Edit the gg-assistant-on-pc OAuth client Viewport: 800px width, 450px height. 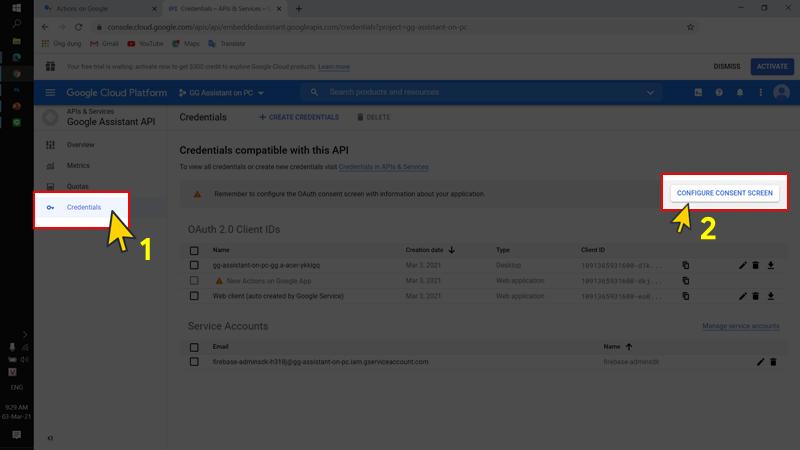click(742, 265)
